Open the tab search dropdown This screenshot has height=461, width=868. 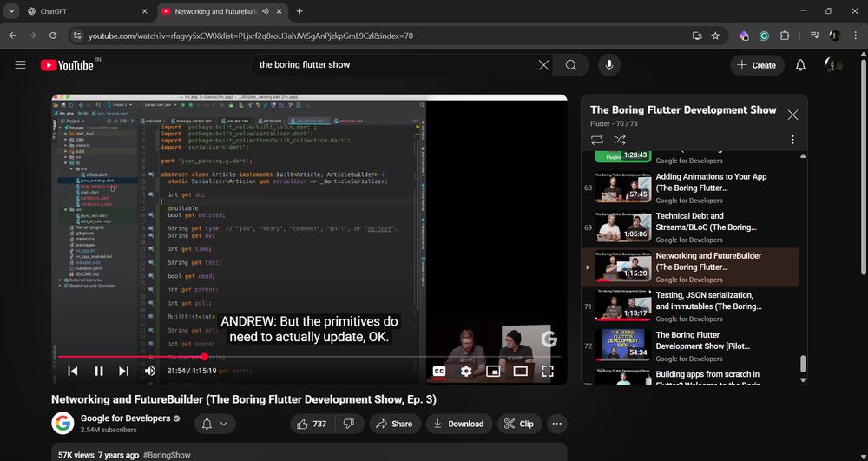[11, 11]
